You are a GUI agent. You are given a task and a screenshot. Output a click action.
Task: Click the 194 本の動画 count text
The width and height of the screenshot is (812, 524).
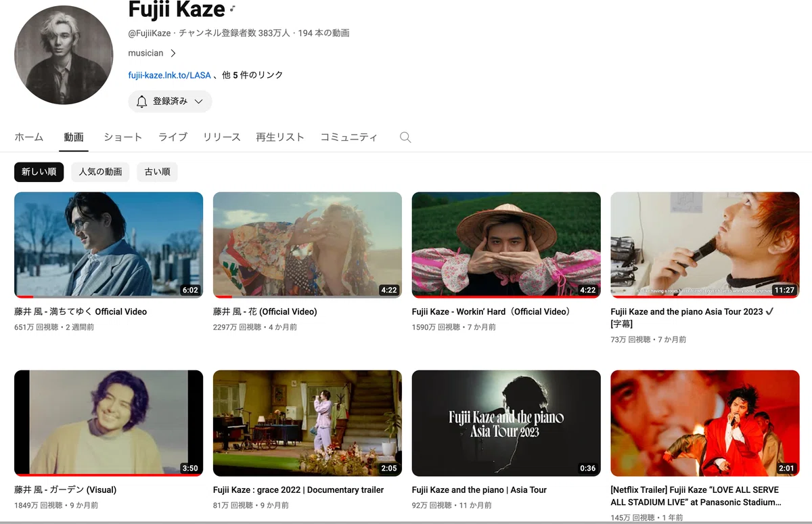point(323,33)
